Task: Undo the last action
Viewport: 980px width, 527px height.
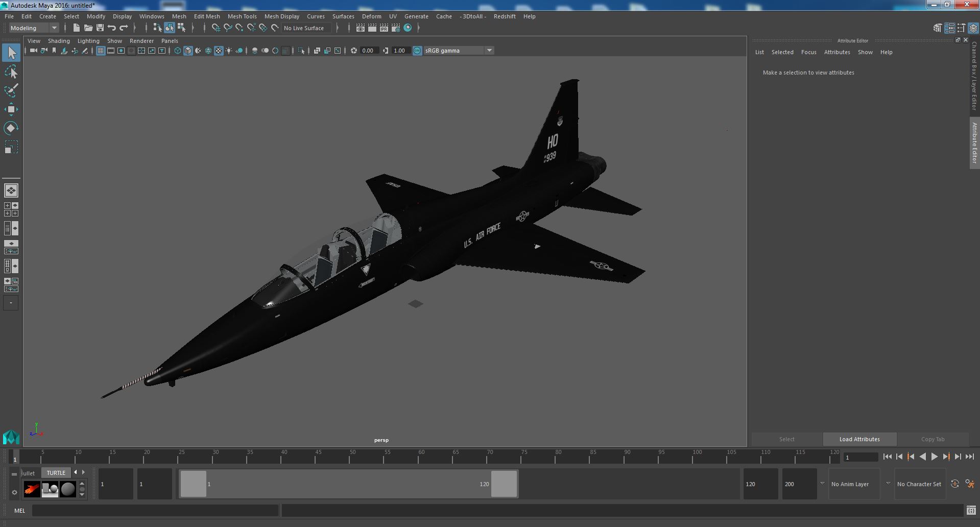Action: click(112, 28)
